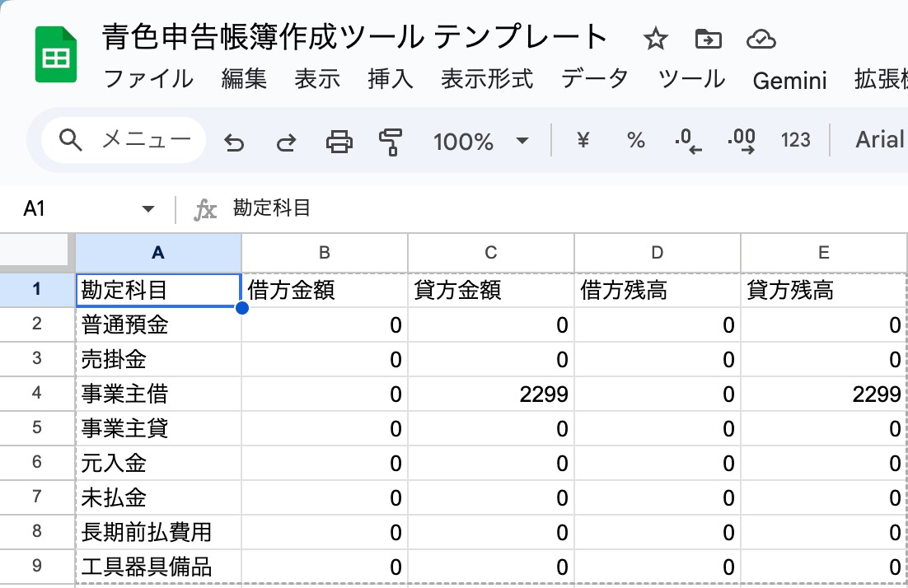The width and height of the screenshot is (908, 588).
Task: Check the cloud save status icon
Action: tap(761, 40)
